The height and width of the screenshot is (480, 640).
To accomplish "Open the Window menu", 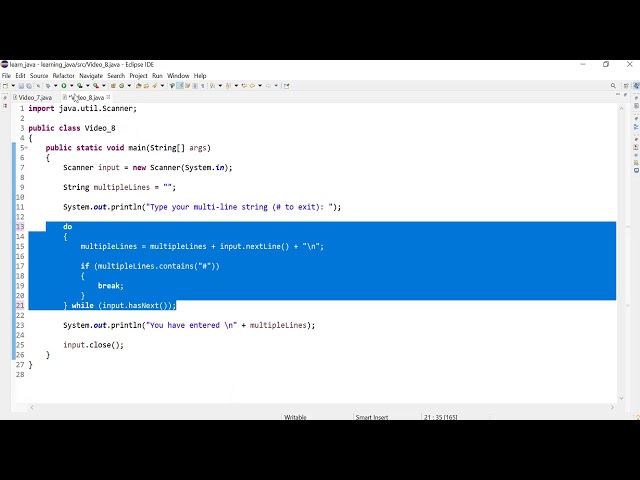I will (x=178, y=76).
